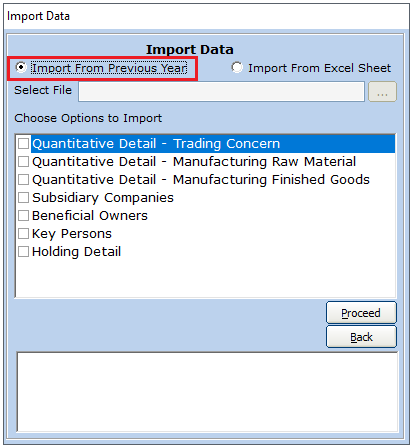This screenshot has width=414, height=447.
Task: Tick the Beneficial Owners checkbox
Action: pos(23,216)
